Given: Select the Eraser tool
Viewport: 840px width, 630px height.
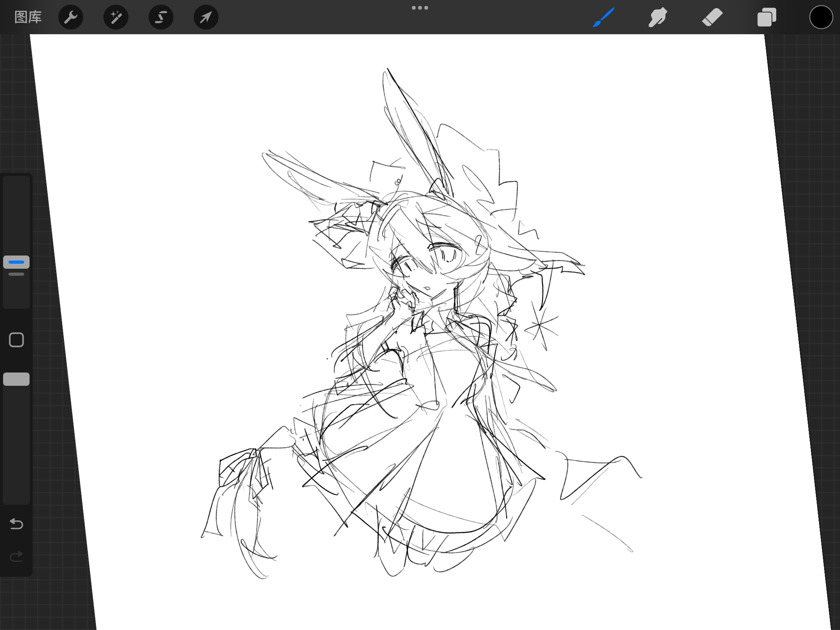Looking at the screenshot, I should (x=712, y=17).
